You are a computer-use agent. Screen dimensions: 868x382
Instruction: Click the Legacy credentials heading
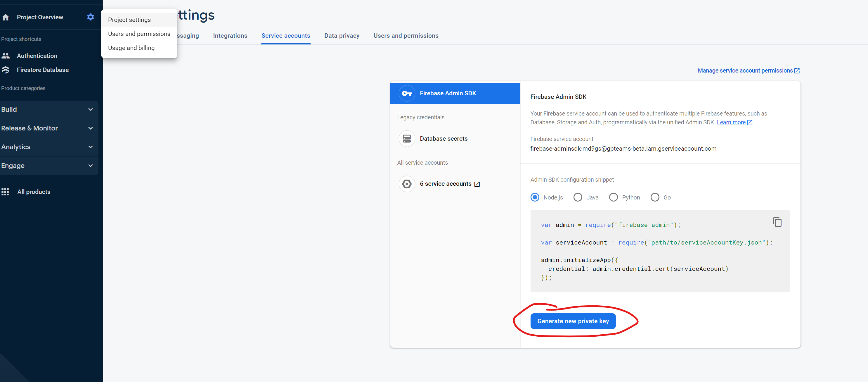pos(420,117)
